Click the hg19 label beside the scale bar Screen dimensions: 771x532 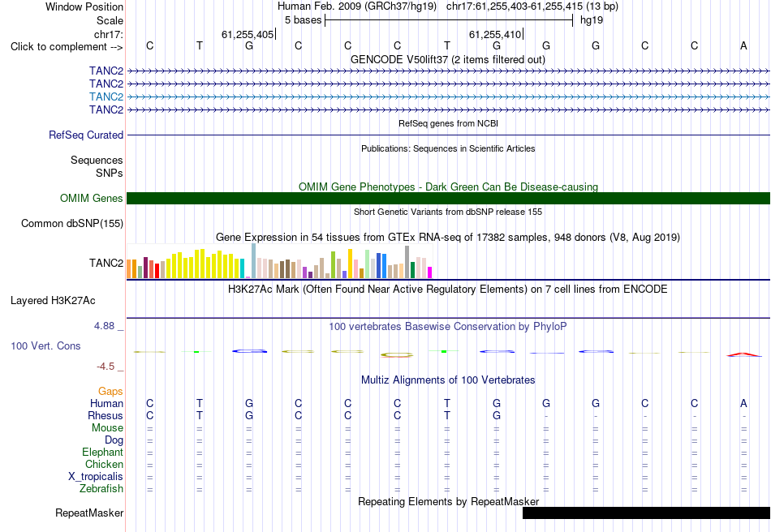592,20
